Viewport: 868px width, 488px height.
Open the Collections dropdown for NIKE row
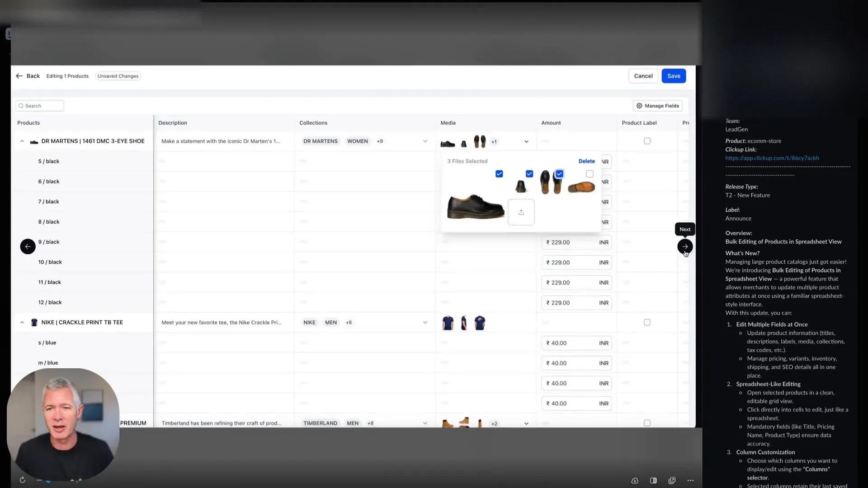tap(425, 322)
